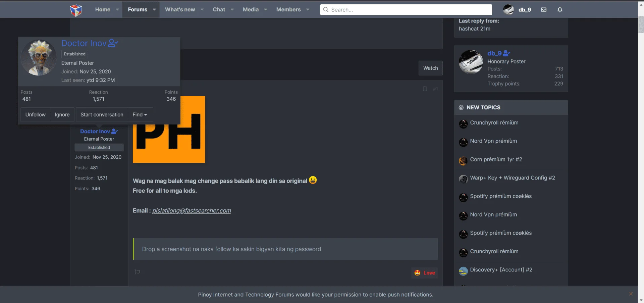This screenshot has width=644, height=303.
Task: Click the Established badge in popup
Action: point(74,54)
